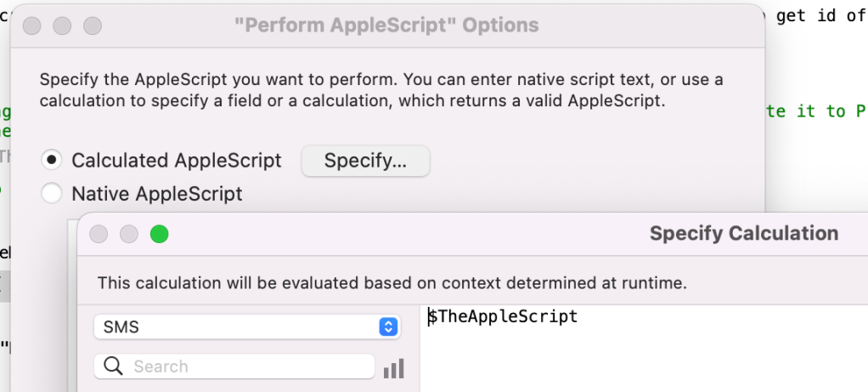Minimize the Specify Calculation window

point(129,234)
